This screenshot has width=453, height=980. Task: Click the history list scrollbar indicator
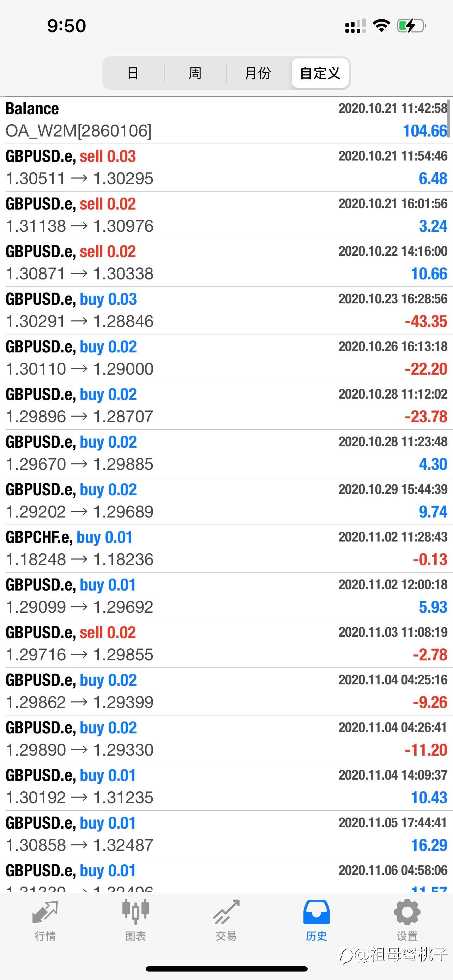[449, 118]
